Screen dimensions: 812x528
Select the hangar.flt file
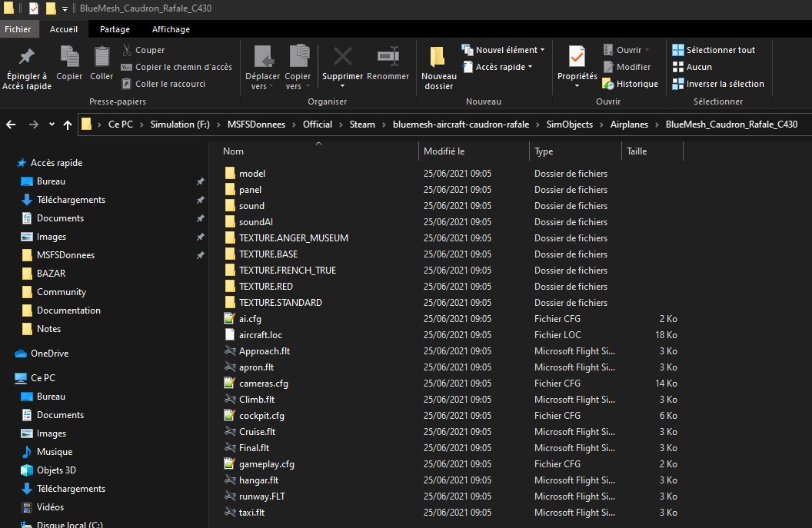tap(258, 480)
